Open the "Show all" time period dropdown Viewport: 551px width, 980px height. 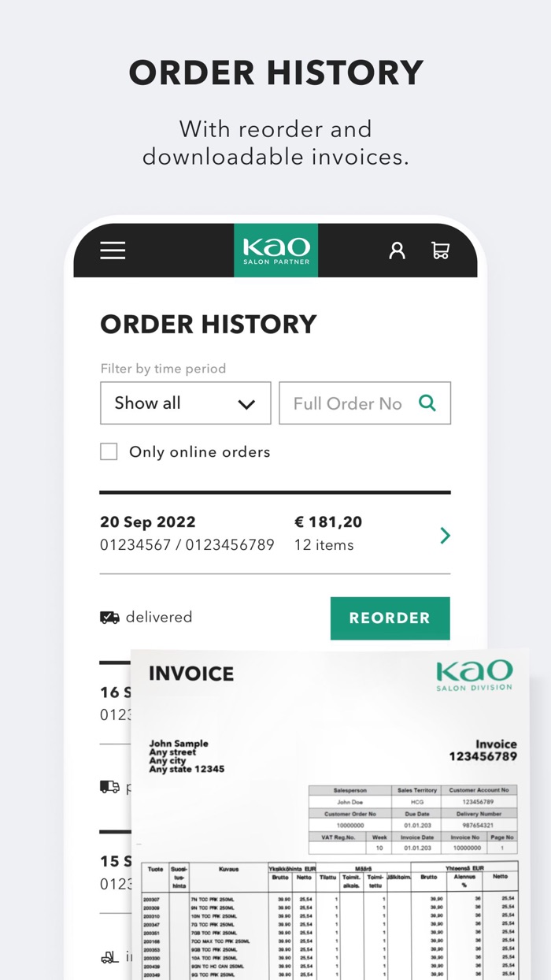coord(185,403)
